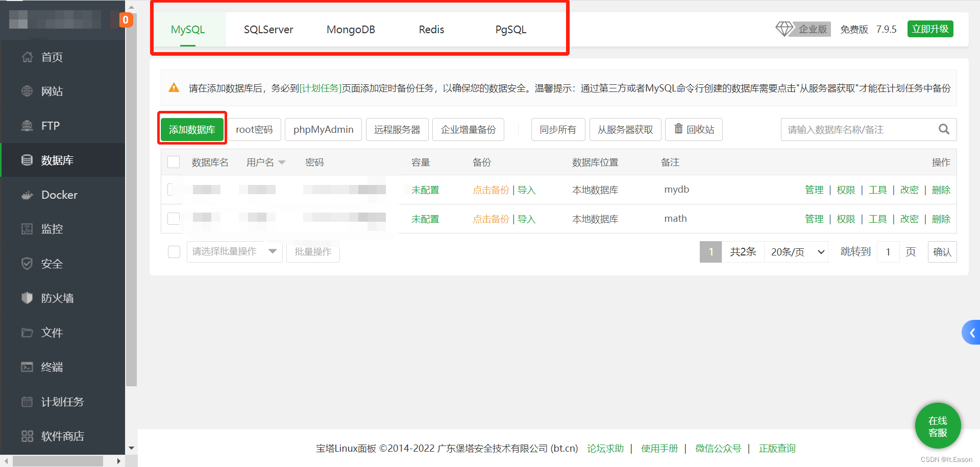Click the yellow warning triangle icon
The width and height of the screenshot is (980, 467).
174,88
